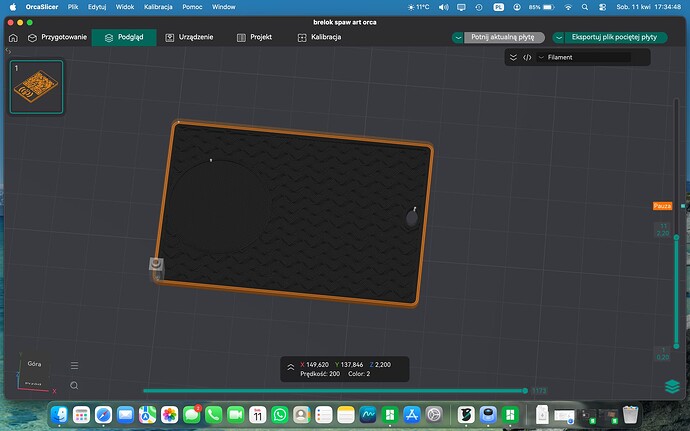Open Maps from the Dock
The image size is (690, 431).
pyautogui.click(x=147, y=415)
